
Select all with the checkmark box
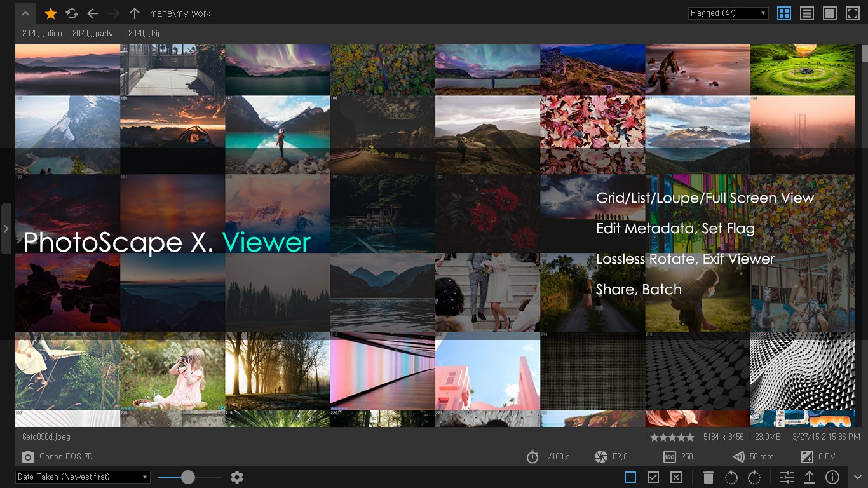[653, 477]
